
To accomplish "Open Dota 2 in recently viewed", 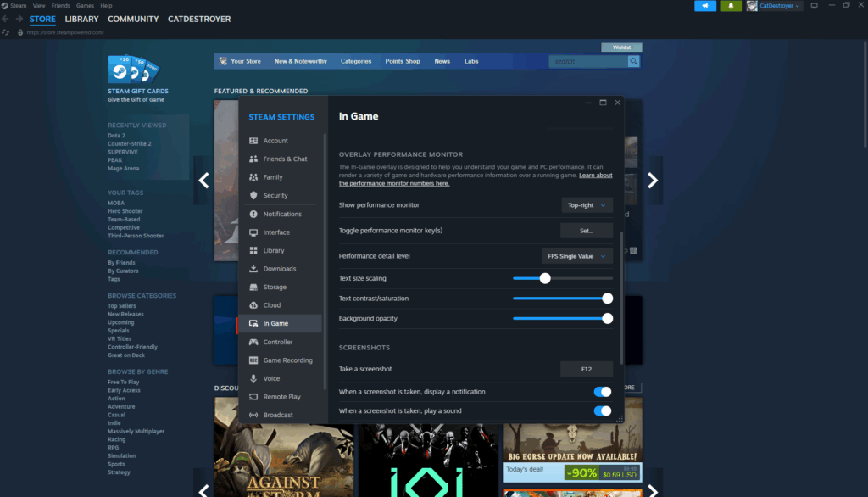I will point(116,135).
